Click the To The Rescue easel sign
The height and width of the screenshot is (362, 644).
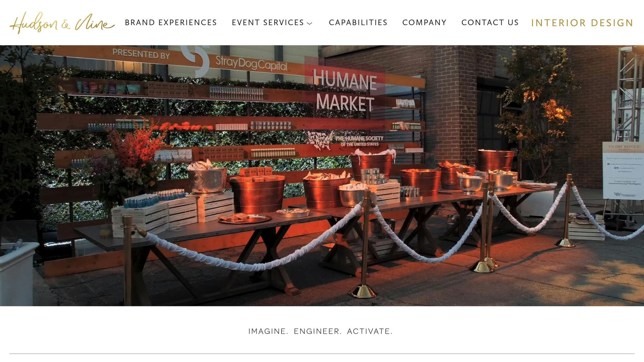tap(623, 170)
